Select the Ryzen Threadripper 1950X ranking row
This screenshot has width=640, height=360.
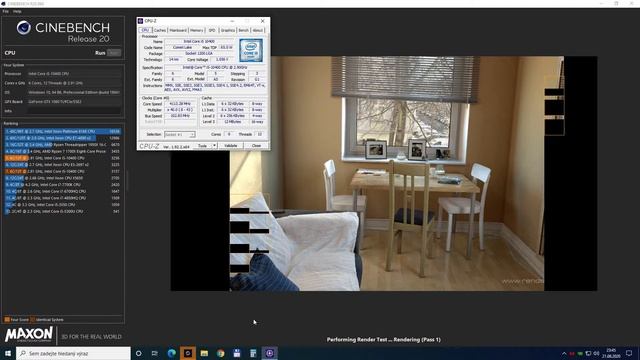[x=62, y=144]
